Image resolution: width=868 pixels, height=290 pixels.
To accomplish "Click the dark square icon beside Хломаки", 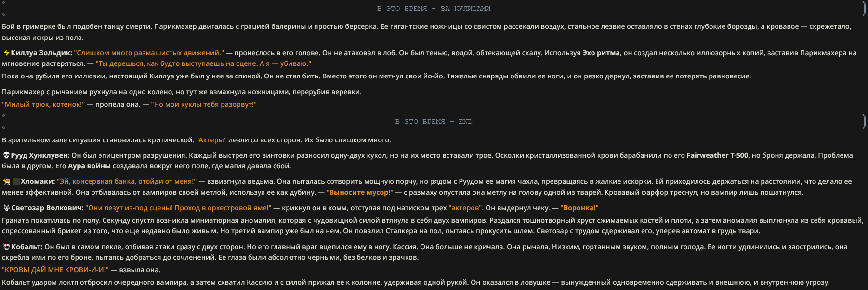I will click(16, 182).
